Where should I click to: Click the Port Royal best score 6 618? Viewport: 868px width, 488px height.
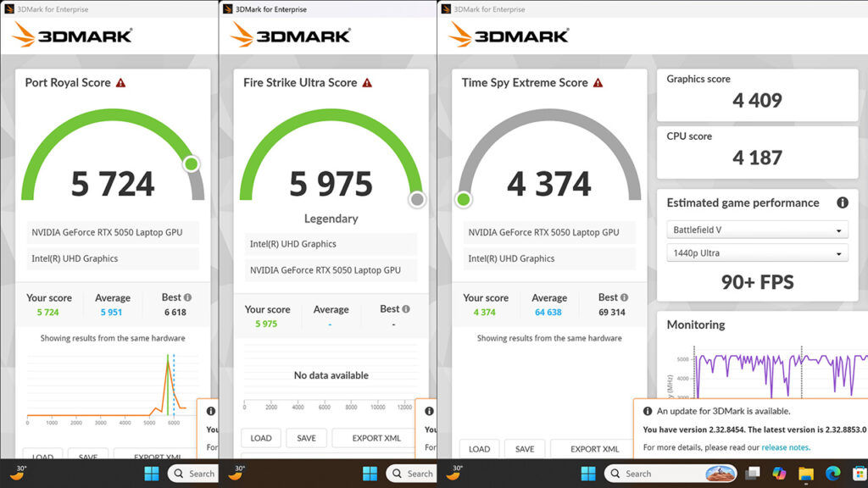tap(175, 313)
